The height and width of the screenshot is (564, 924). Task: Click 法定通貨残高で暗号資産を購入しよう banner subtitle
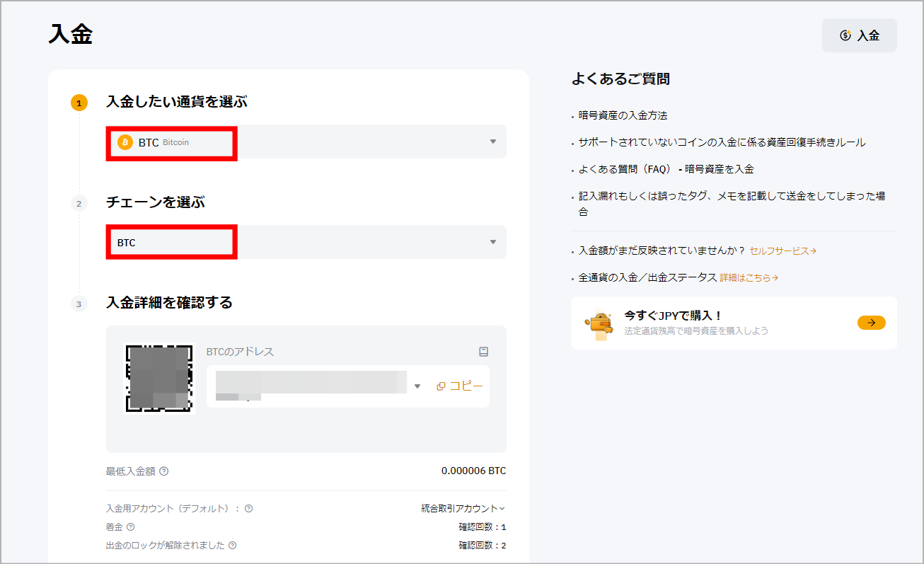pyautogui.click(x=696, y=331)
